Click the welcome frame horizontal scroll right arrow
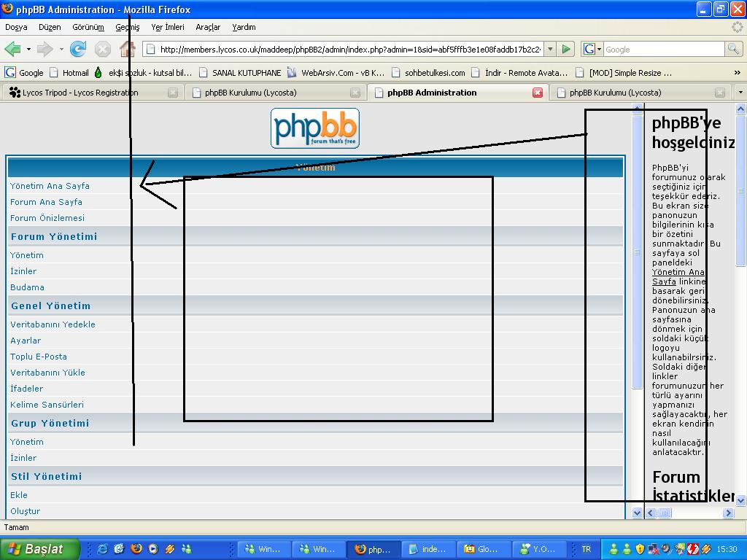Viewport: 747px width, 560px height. click(x=727, y=513)
